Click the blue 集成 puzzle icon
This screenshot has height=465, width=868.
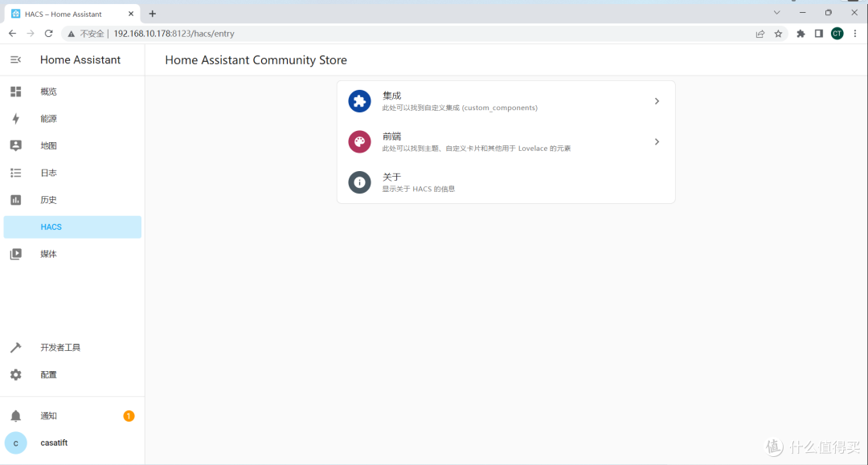click(359, 101)
